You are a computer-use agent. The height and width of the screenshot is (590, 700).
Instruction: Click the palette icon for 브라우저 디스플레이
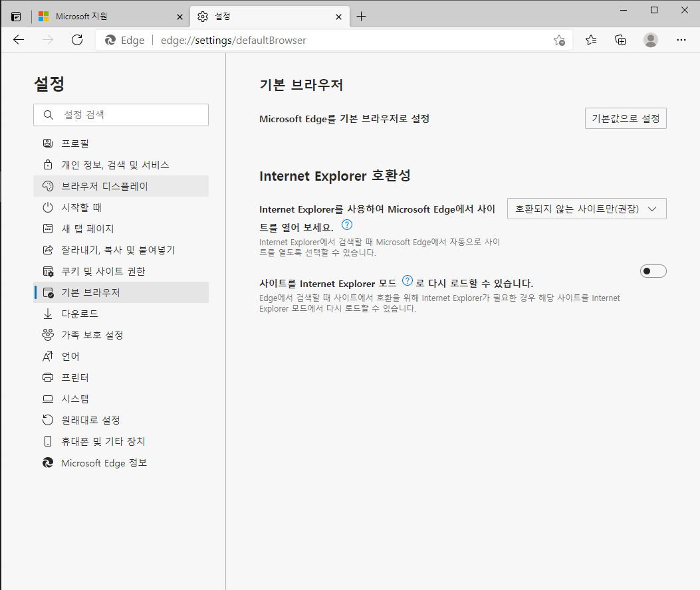pos(48,186)
